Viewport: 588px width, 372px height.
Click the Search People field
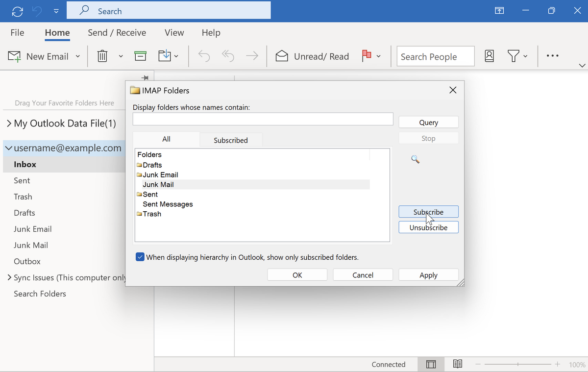pos(436,56)
